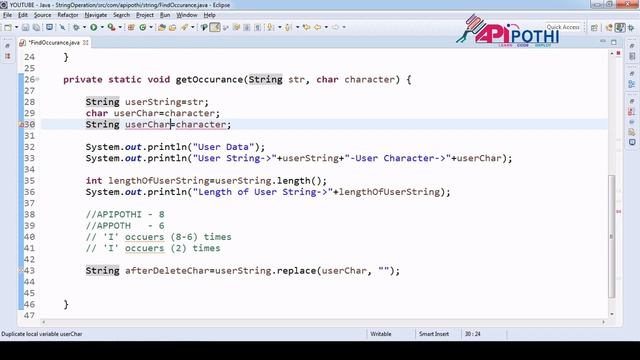Click the vertical scrollbar thumb in editor
The width and height of the screenshot is (640, 360).
611,236
